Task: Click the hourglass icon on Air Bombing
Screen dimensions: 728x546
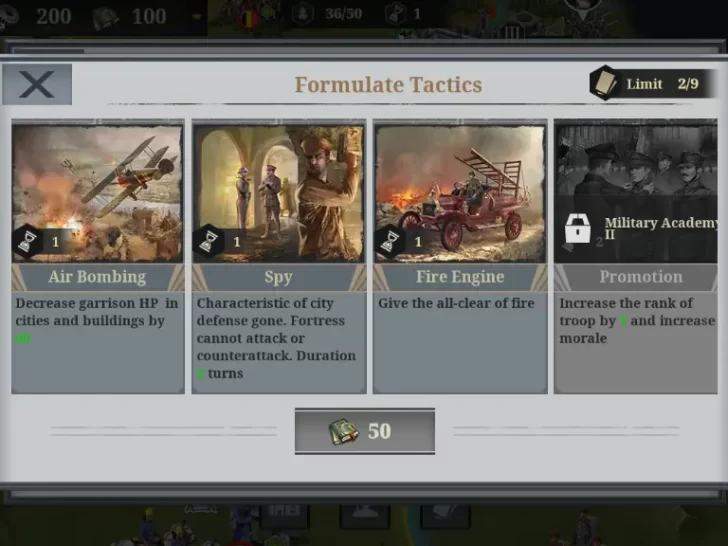Action: click(27, 241)
